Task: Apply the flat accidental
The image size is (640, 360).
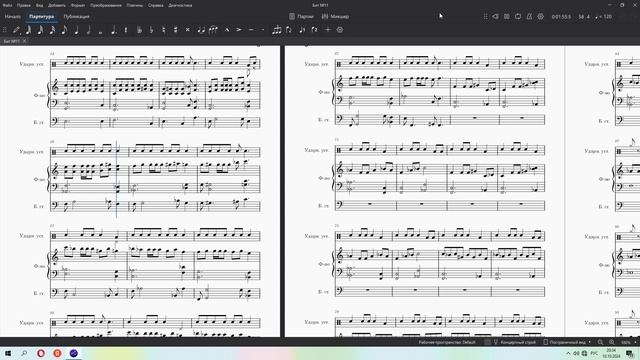Action: pos(151,30)
